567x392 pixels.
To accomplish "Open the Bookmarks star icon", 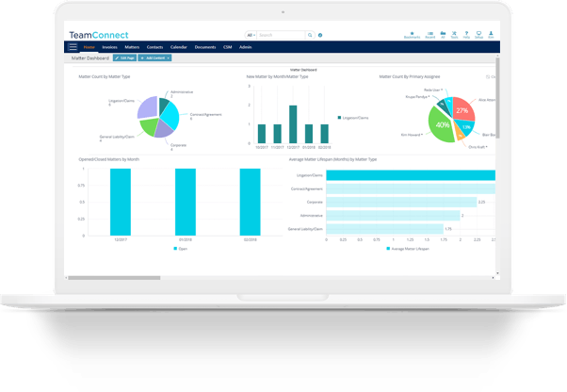I will pos(412,35).
